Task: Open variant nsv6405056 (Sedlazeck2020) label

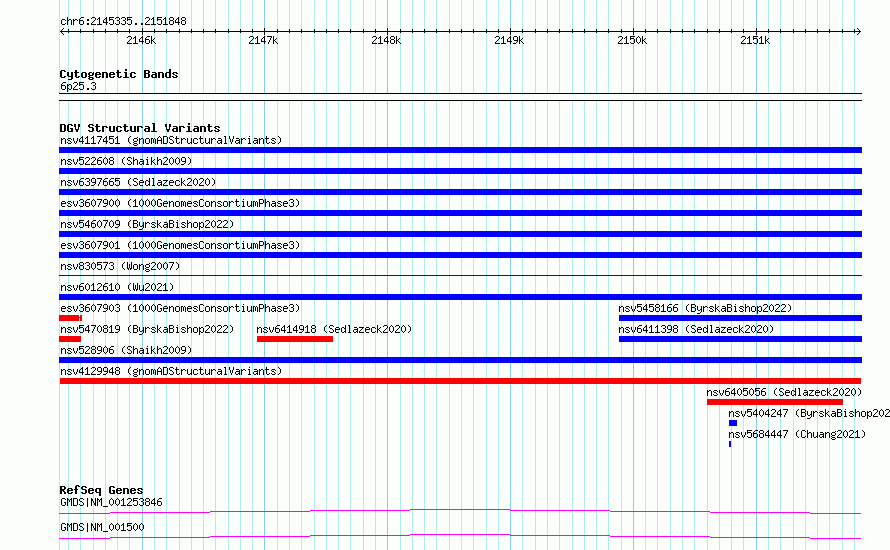Action: point(784,392)
